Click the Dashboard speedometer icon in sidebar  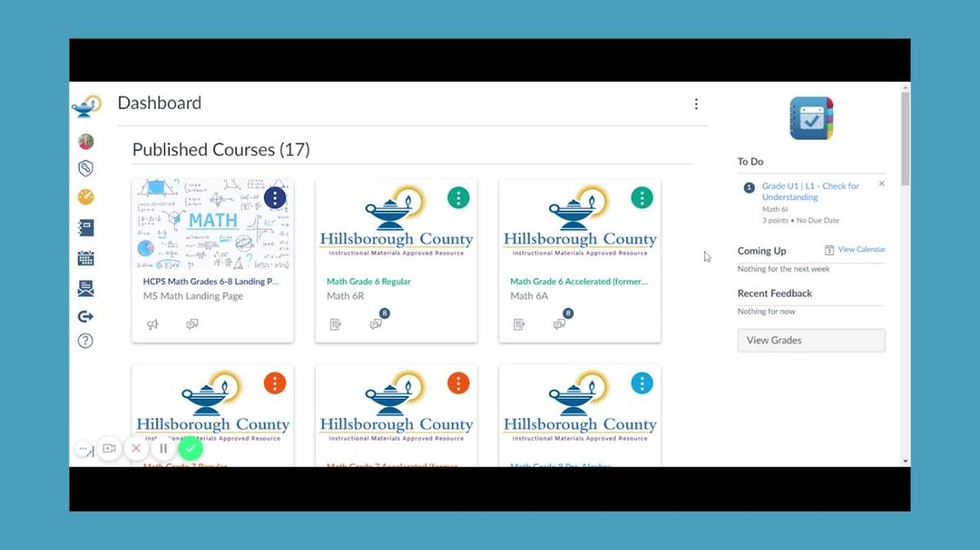(86, 197)
